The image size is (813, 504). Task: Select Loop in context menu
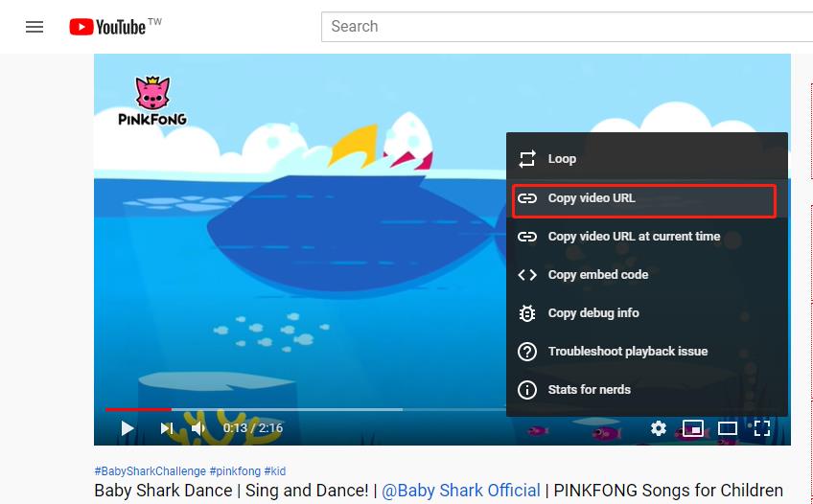[646, 159]
